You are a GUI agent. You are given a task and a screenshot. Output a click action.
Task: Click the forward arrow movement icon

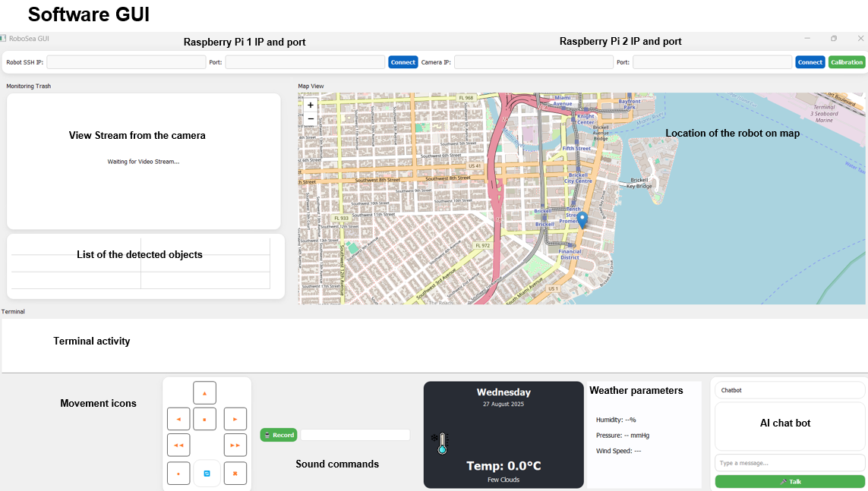pyautogui.click(x=204, y=392)
